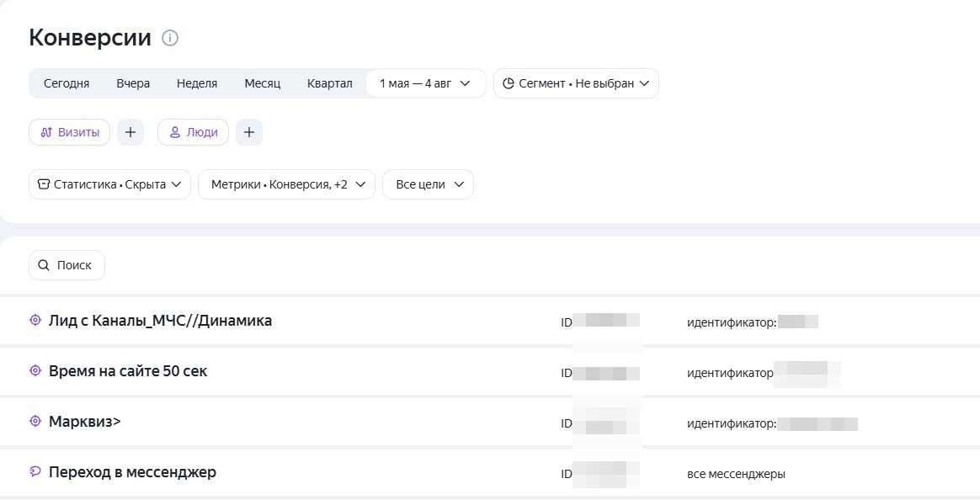Select the Сегодня period tab
Image resolution: width=980 pixels, height=500 pixels.
click(x=67, y=83)
